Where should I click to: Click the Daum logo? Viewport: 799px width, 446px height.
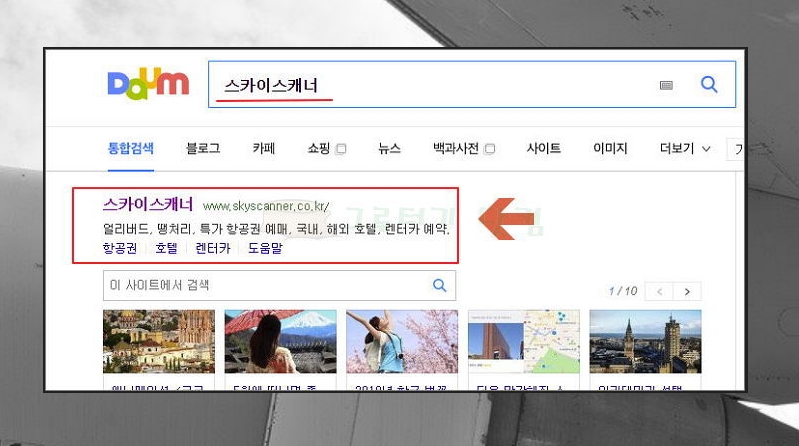click(x=148, y=84)
